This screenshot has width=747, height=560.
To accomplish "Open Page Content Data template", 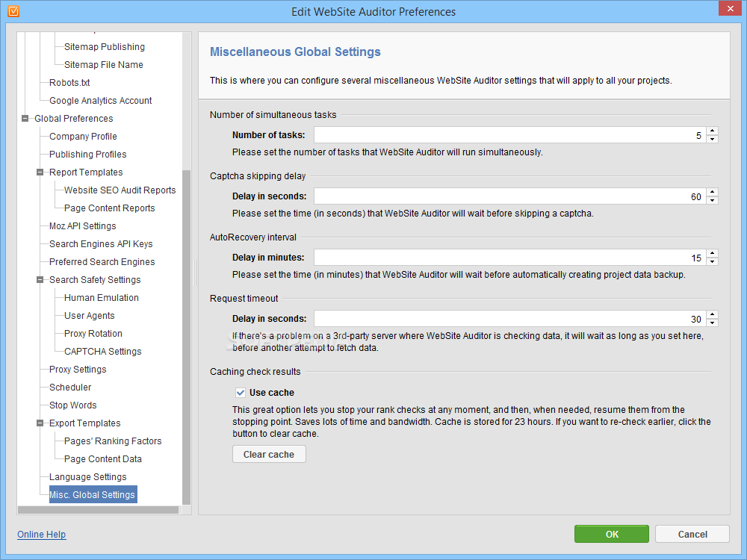I will [103, 459].
